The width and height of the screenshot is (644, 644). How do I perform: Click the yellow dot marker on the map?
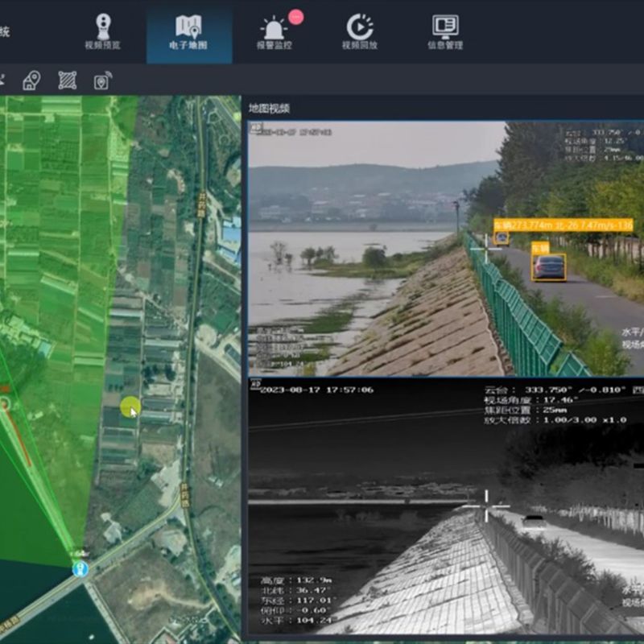click(x=130, y=407)
